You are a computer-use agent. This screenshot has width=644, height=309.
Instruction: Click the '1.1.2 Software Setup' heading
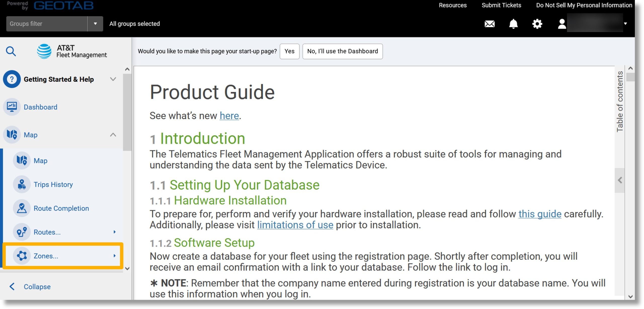202,243
